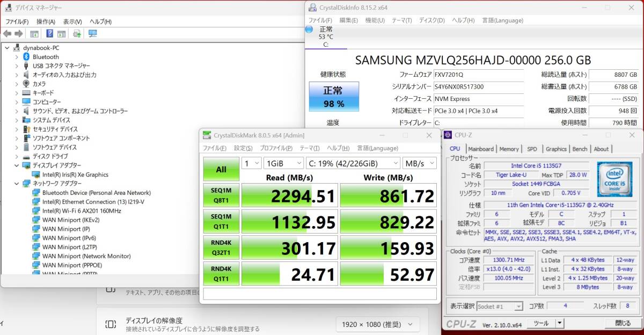Switch to About tab in CPU-Z

601,149
